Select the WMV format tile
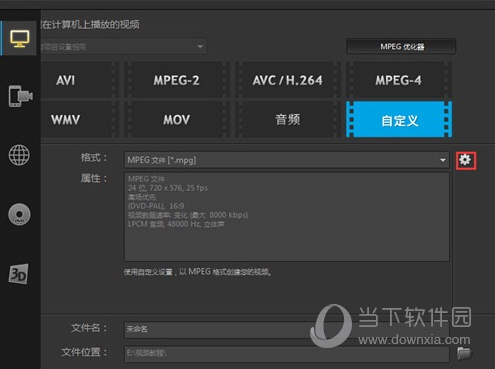The width and height of the screenshot is (495, 369). [80, 119]
